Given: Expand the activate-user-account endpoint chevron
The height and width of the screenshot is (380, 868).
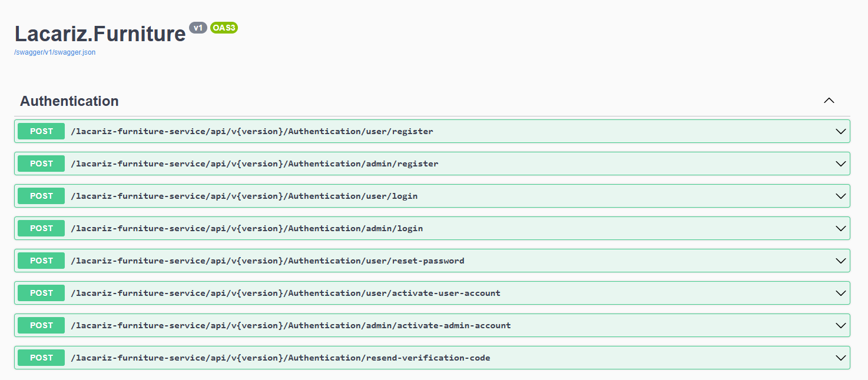Looking at the screenshot, I should tap(841, 293).
